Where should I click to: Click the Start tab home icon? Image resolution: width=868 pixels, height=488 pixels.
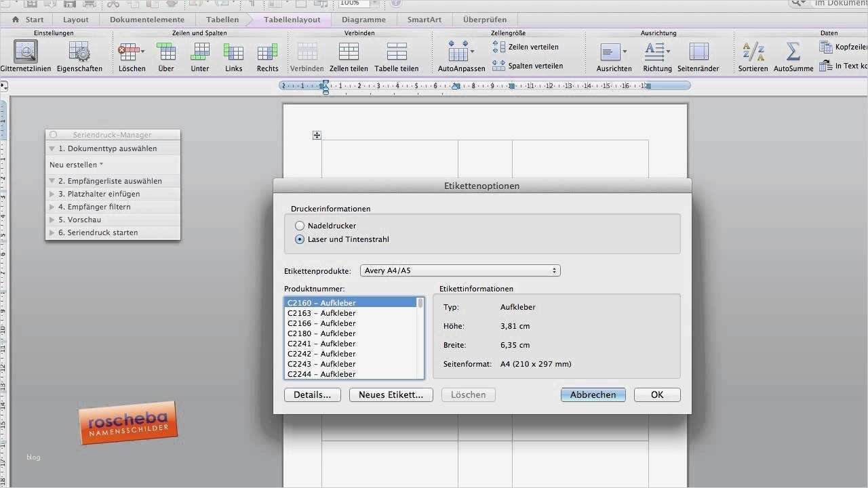pyautogui.click(x=16, y=20)
